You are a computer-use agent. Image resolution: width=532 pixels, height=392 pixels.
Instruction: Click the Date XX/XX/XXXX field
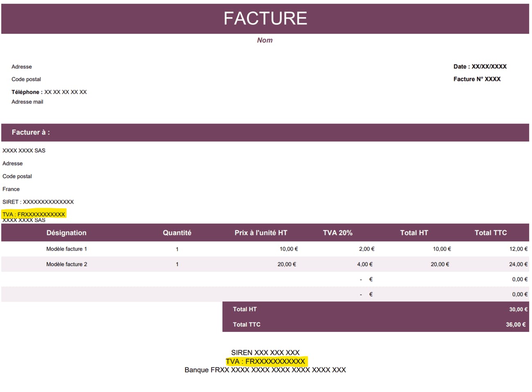pos(480,67)
